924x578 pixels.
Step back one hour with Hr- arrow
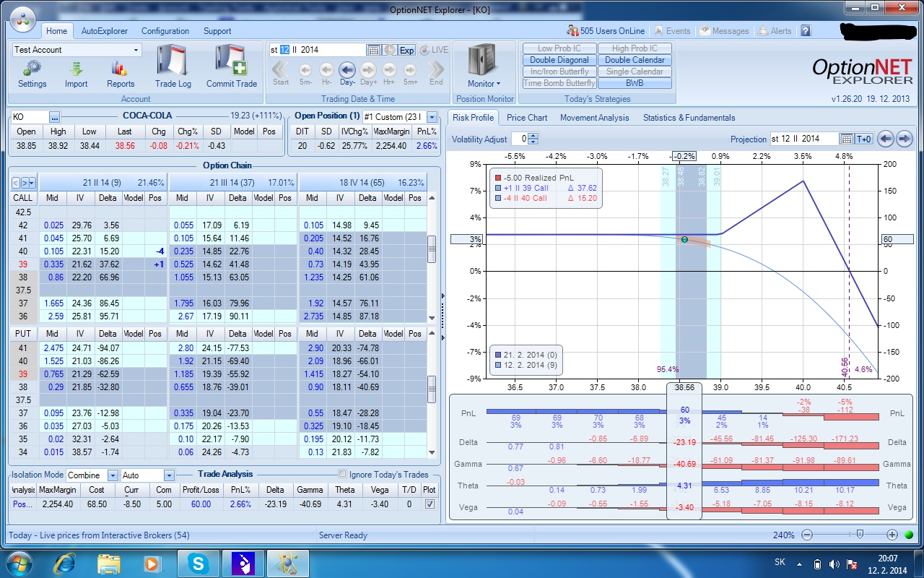(x=326, y=69)
